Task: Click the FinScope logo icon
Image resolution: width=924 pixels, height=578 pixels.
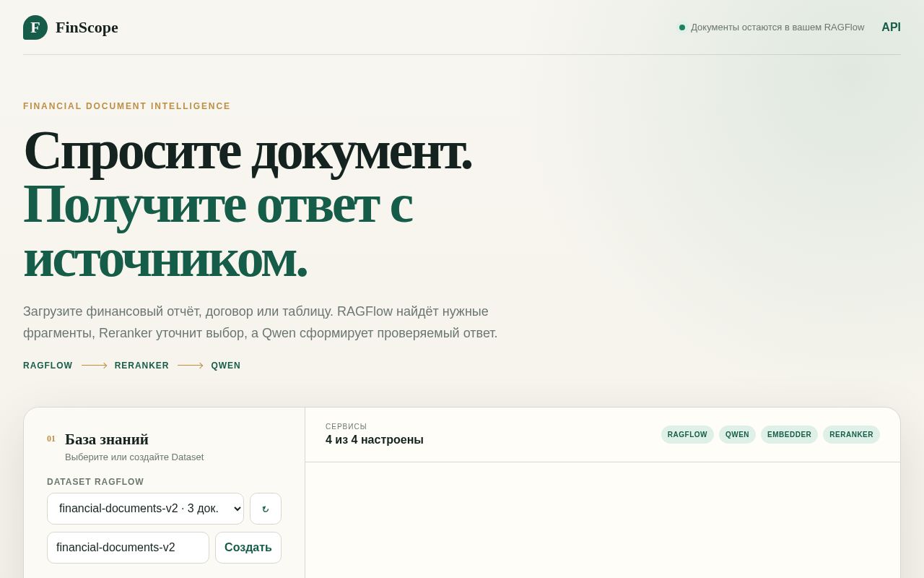Action: pyautogui.click(x=35, y=27)
